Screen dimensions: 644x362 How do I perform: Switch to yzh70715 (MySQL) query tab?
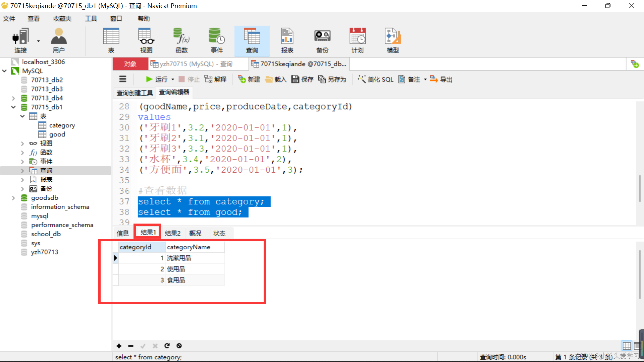click(199, 64)
